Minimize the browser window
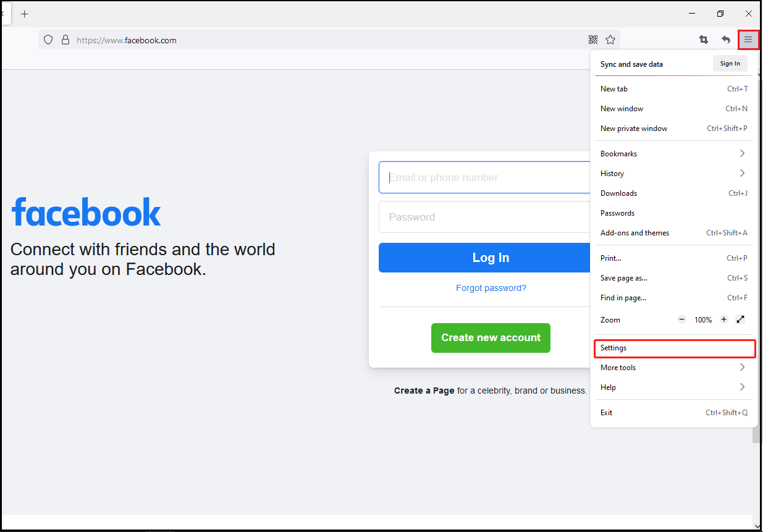 tap(693, 14)
